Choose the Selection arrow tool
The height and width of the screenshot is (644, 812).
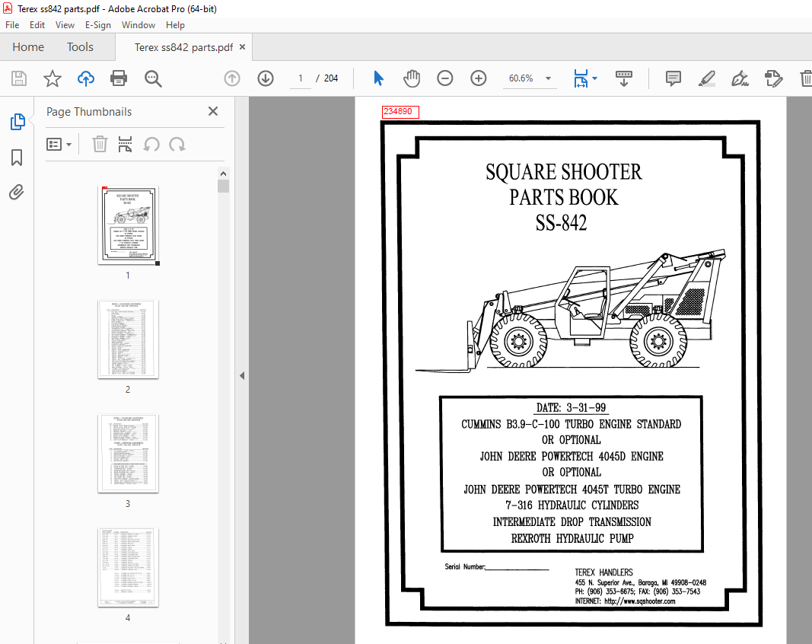pos(378,78)
